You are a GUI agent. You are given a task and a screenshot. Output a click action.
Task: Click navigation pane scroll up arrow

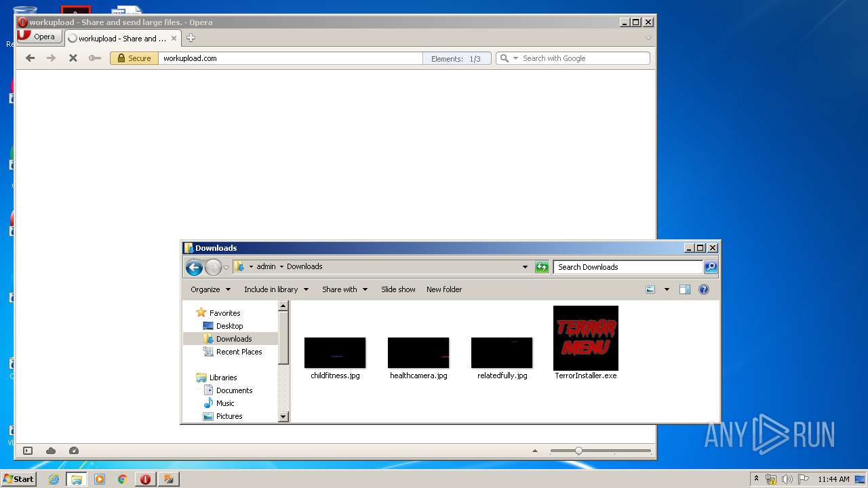283,306
